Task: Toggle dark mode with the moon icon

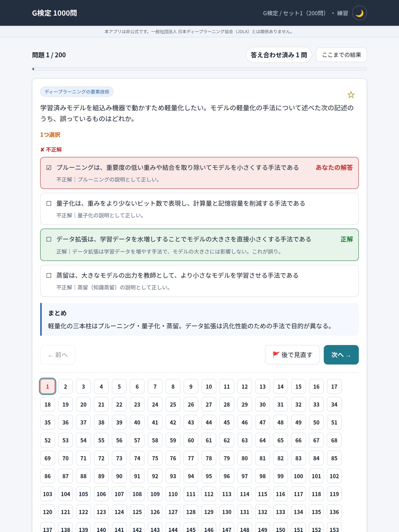Action: point(359,13)
